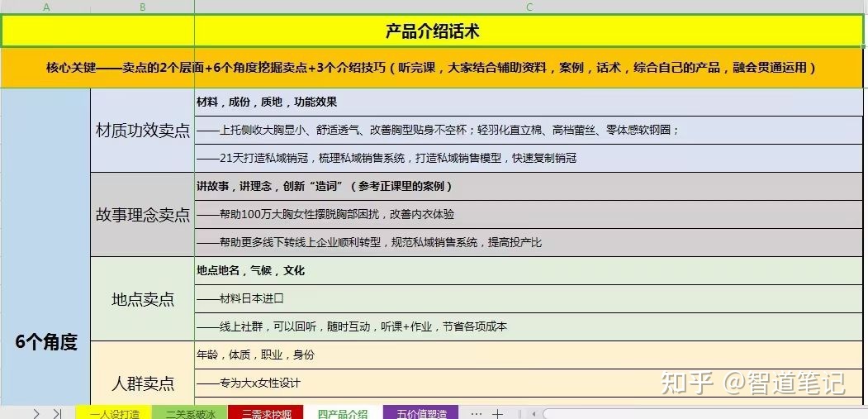The height and width of the screenshot is (419, 868).
Task: Go to the 五价值塑造 sheet tab
Action: coord(421,413)
